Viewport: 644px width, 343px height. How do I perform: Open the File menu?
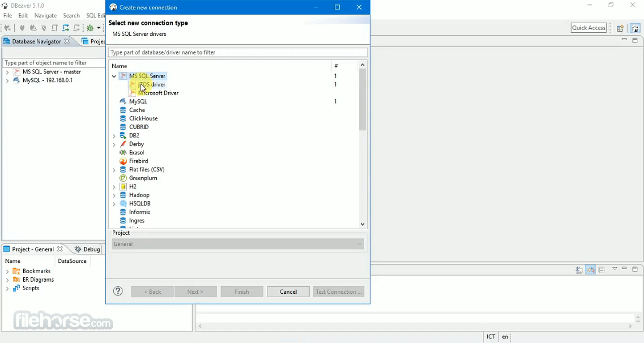pos(8,15)
